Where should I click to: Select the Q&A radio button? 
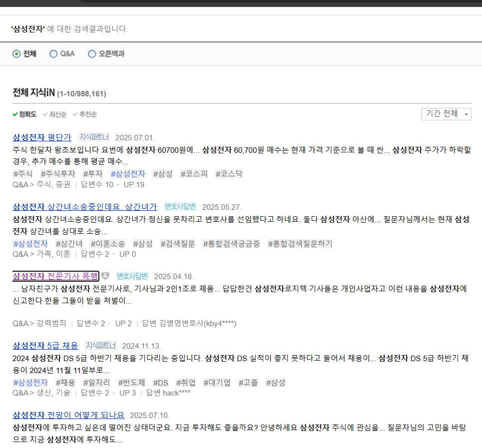(53, 54)
